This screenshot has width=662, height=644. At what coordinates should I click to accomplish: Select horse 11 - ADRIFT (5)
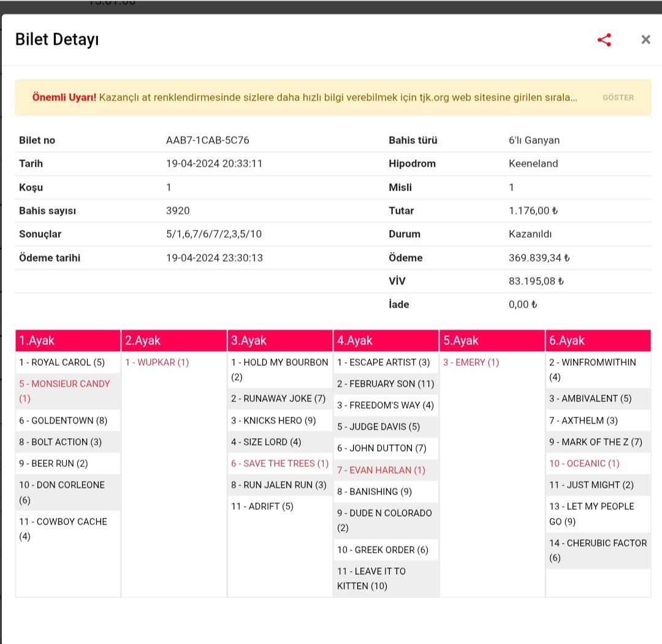click(280, 507)
